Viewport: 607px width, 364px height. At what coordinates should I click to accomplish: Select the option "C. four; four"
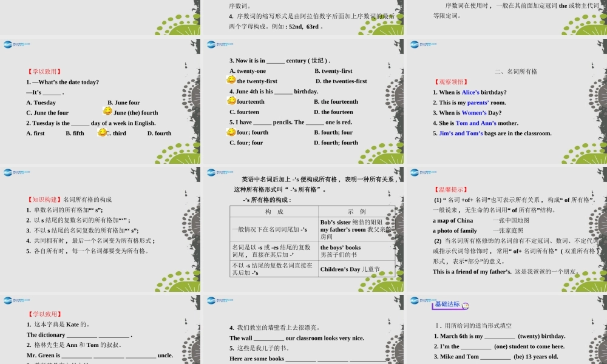tap(246, 143)
